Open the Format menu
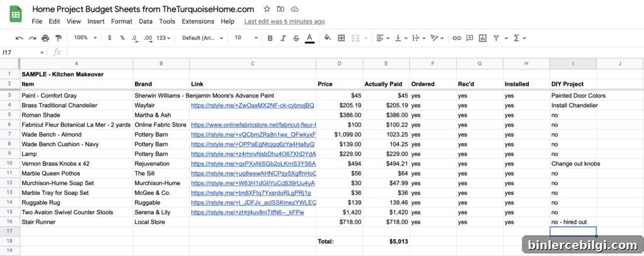This screenshot has height=256, width=644. coord(121,21)
